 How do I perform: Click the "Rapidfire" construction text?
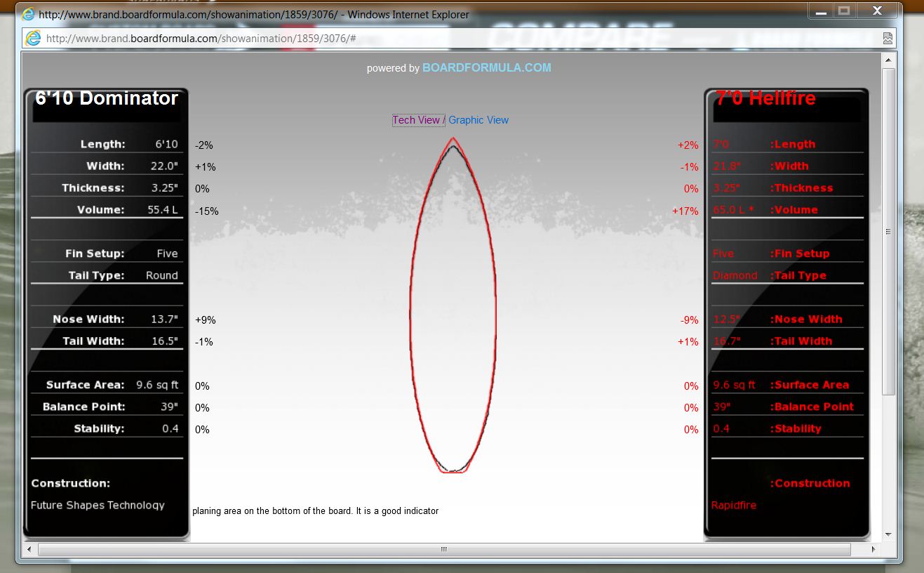click(x=734, y=505)
